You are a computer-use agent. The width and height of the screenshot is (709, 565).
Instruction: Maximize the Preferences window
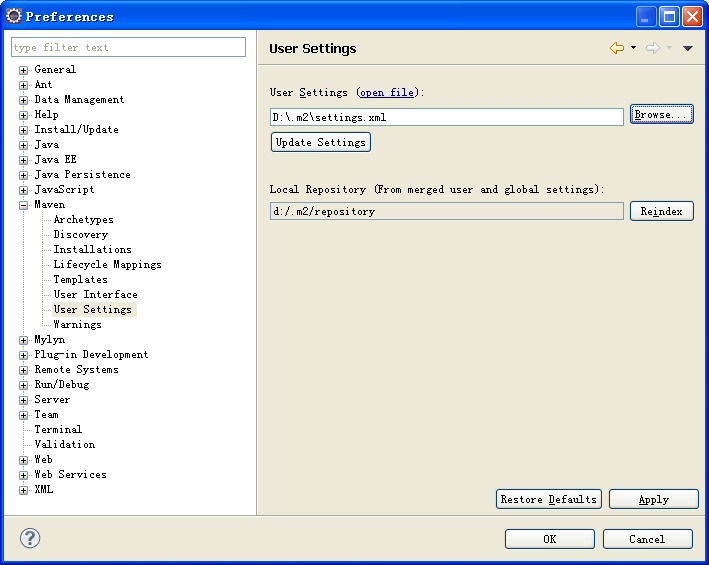tap(669, 17)
